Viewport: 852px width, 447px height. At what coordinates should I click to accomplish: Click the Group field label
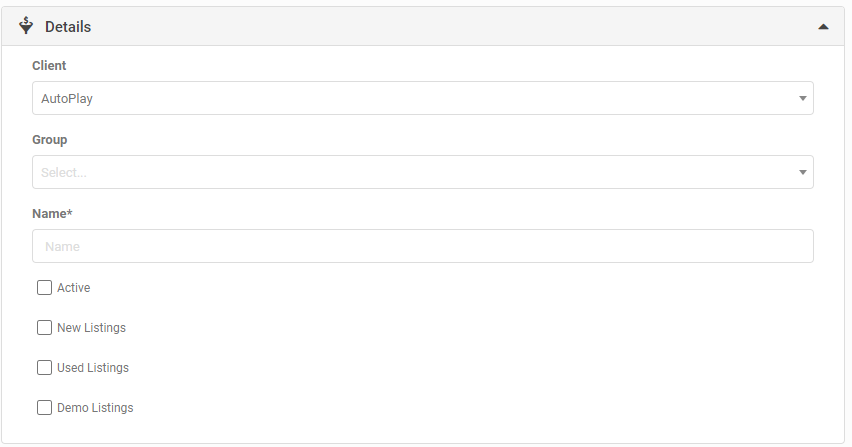point(50,139)
